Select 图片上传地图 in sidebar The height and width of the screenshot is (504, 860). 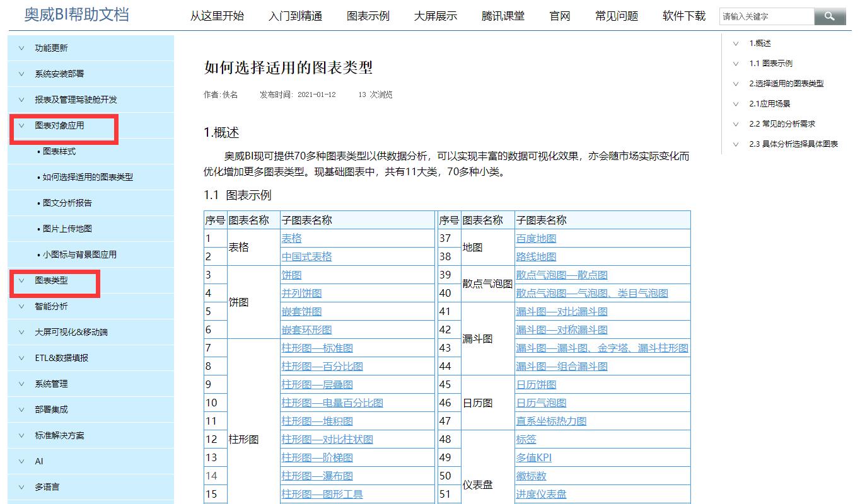67,229
